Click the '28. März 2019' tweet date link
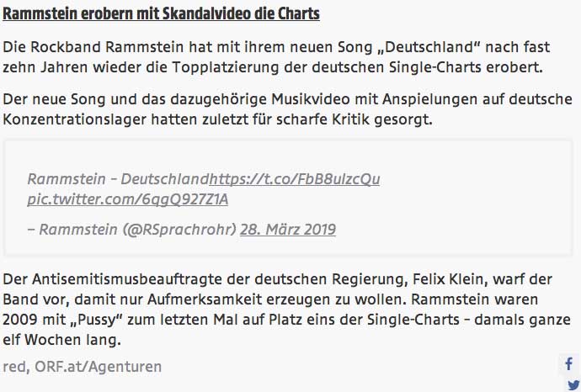The height and width of the screenshot is (392, 581). [288, 229]
